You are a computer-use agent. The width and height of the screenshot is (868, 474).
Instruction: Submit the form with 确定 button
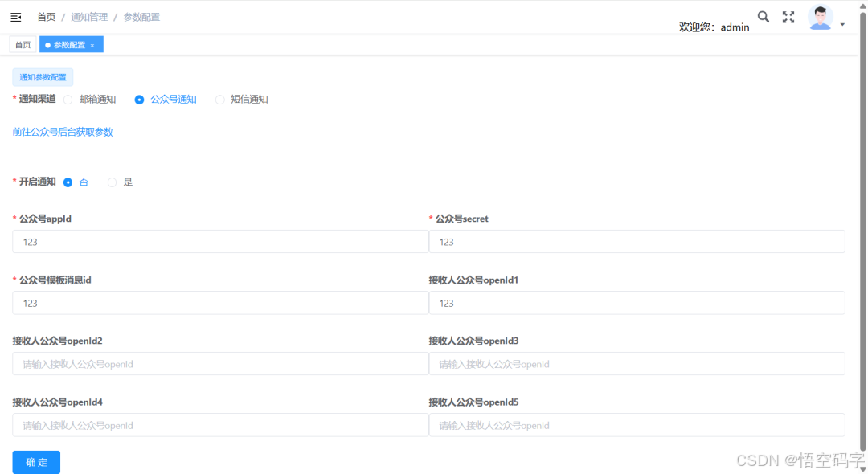pyautogui.click(x=36, y=462)
